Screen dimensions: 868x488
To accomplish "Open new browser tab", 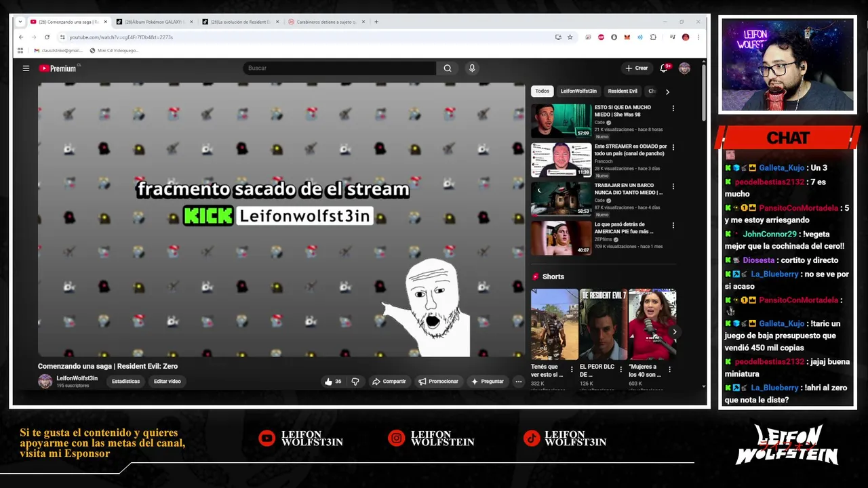I will [376, 22].
